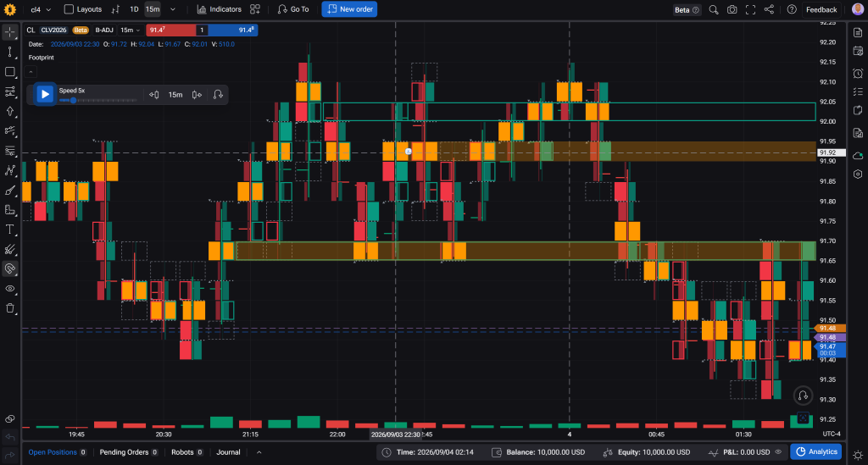
Task: Start replay with the Play button
Action: tap(45, 95)
